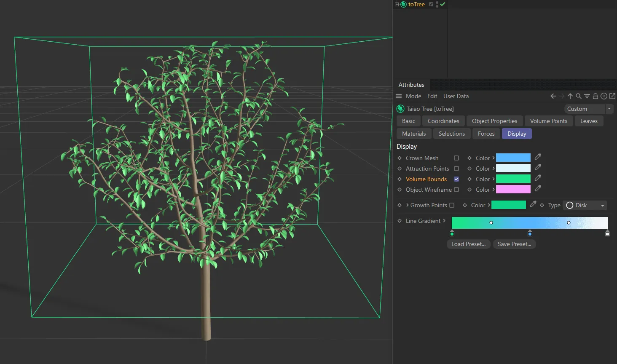Pick Crown Mesh color with eyedropper
Viewport: 617px width, 364px height.
(x=538, y=157)
